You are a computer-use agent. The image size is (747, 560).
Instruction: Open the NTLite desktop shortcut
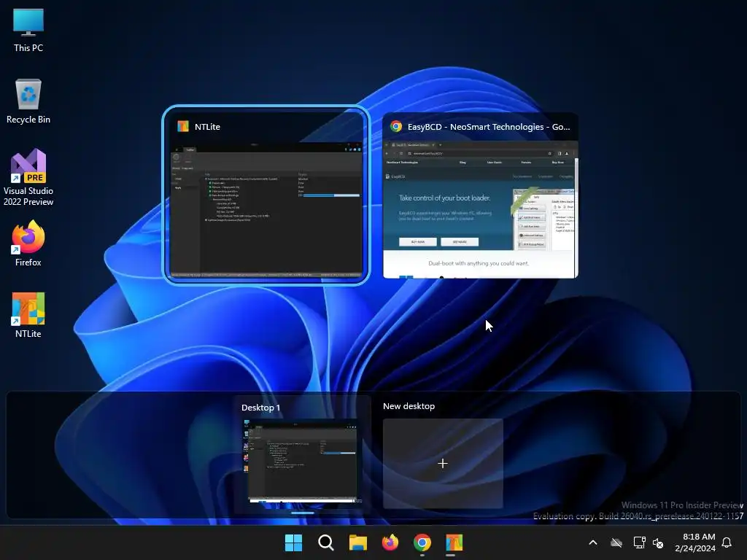(x=28, y=315)
